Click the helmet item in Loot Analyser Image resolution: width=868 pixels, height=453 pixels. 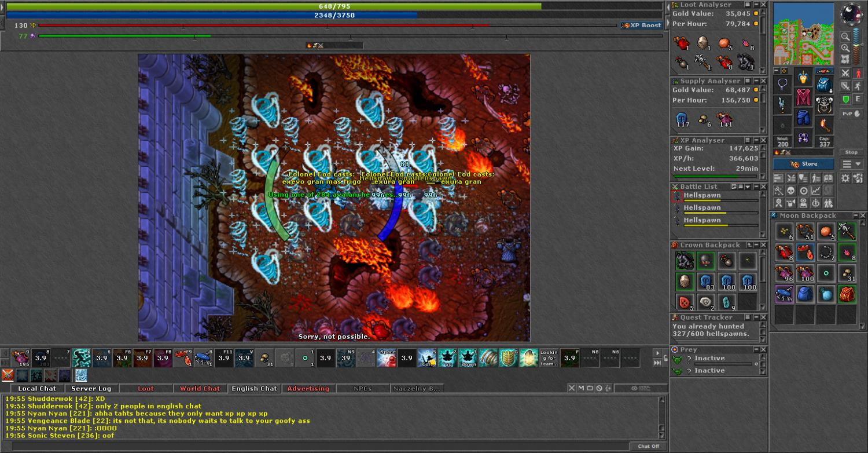(703, 42)
